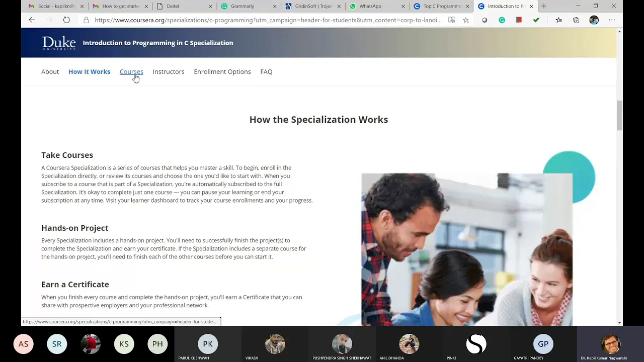Screen dimensions: 644x362
Task: Select Pinki's participant tile
Action: click(476, 344)
